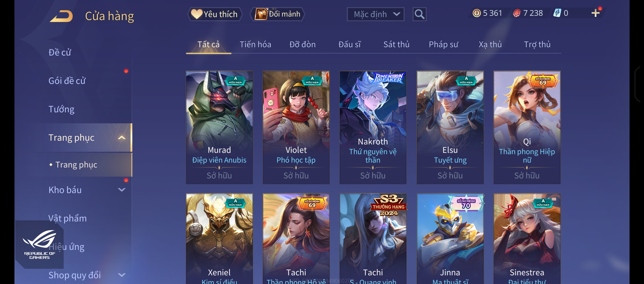
Task: Switch to the Sát thủ tab
Action: coord(396,44)
